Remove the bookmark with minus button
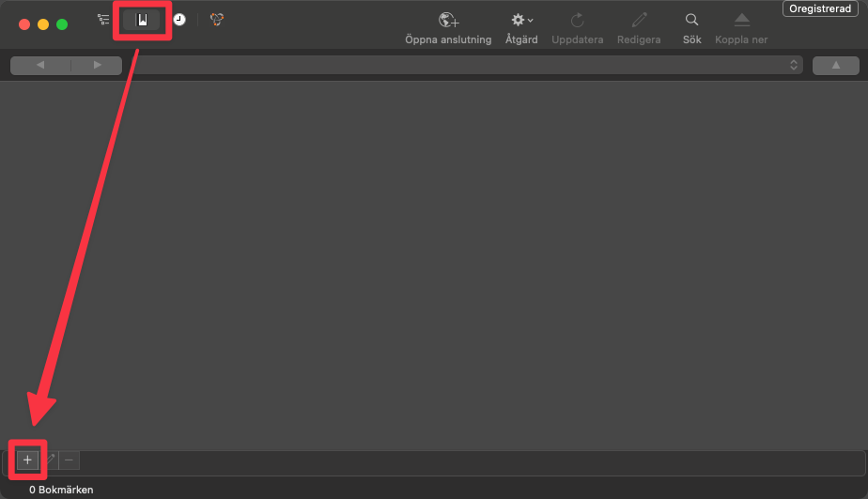The image size is (868, 499). point(70,460)
